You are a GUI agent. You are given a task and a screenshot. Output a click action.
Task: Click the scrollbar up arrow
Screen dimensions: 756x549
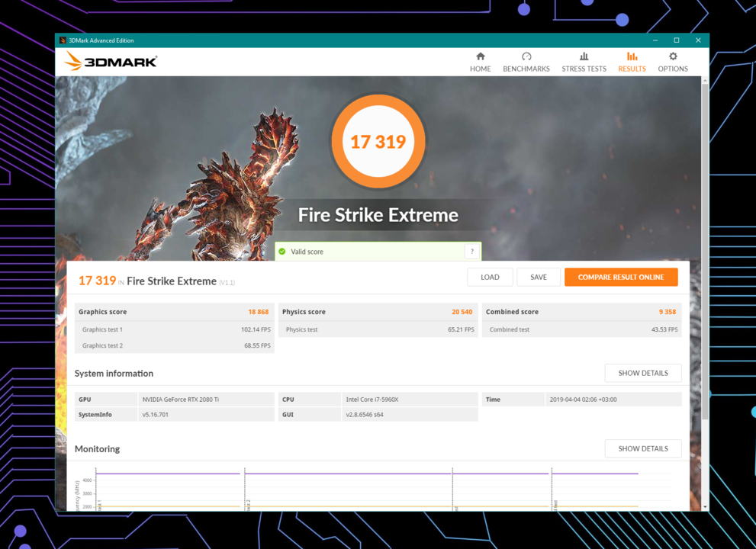click(x=705, y=80)
